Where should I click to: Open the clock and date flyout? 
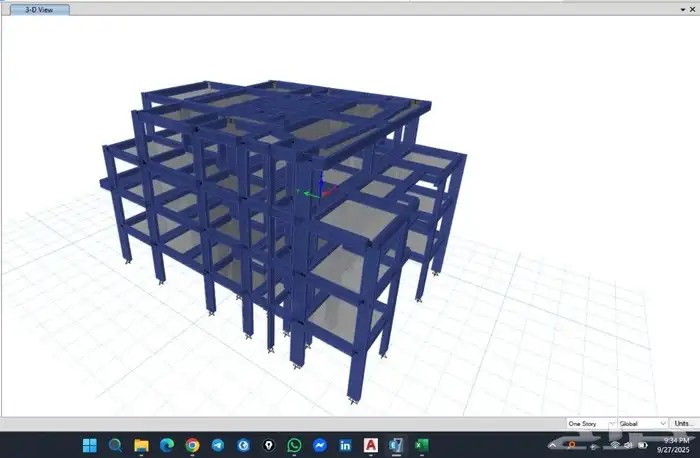(x=673, y=445)
